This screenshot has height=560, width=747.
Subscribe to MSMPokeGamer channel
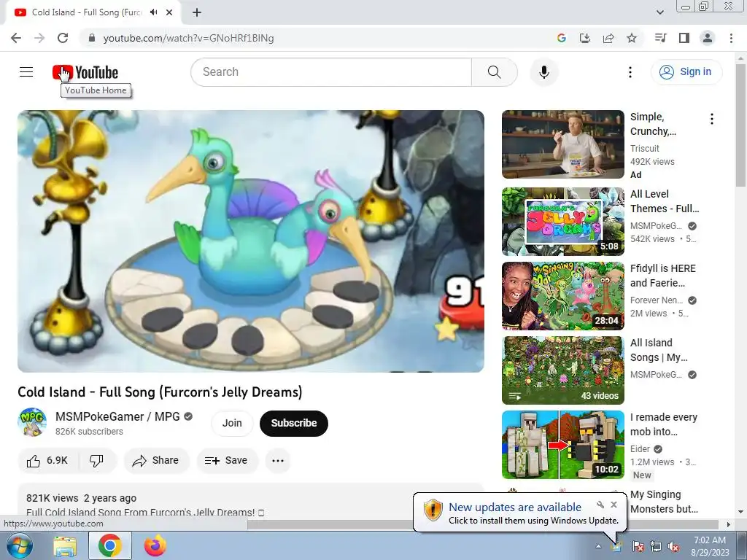[x=294, y=423]
